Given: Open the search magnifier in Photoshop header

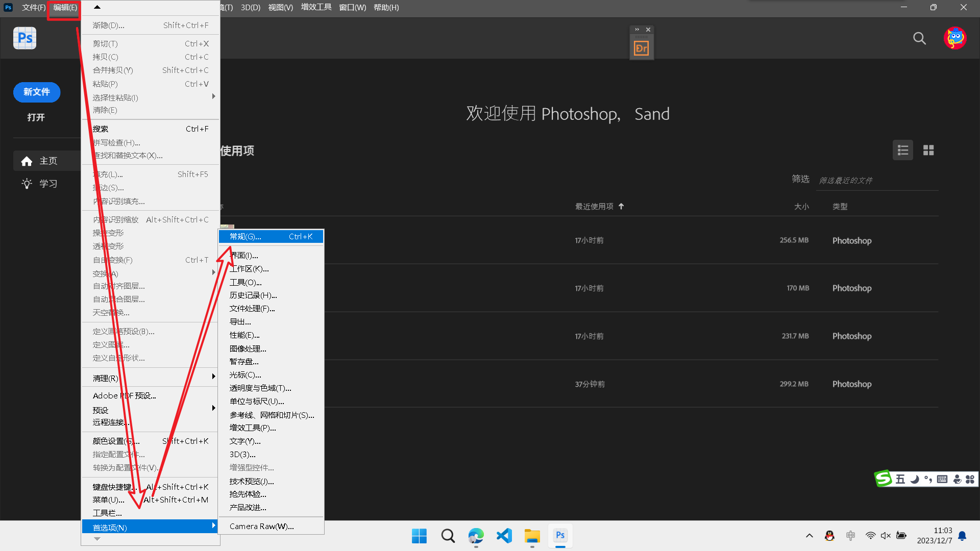Looking at the screenshot, I should 919,38.
